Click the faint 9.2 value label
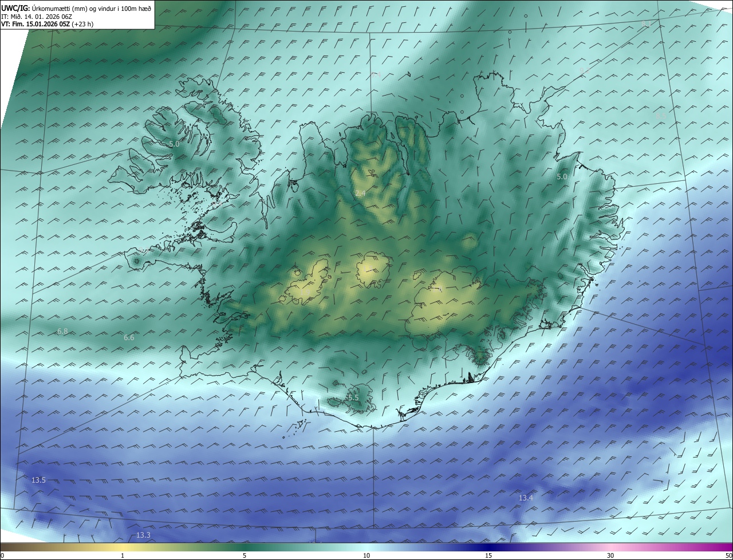 tap(584, 71)
